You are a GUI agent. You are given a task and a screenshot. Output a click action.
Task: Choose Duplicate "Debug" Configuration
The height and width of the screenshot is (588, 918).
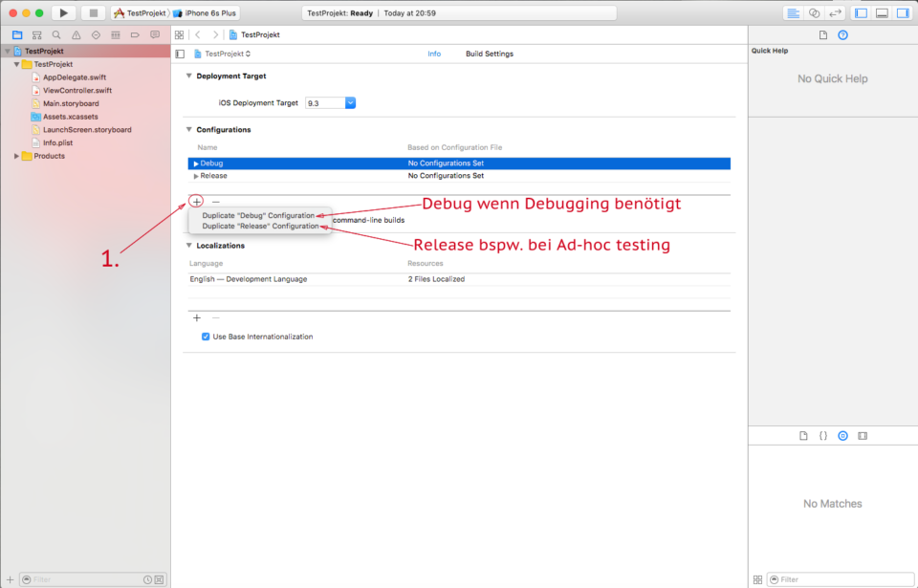[258, 215]
